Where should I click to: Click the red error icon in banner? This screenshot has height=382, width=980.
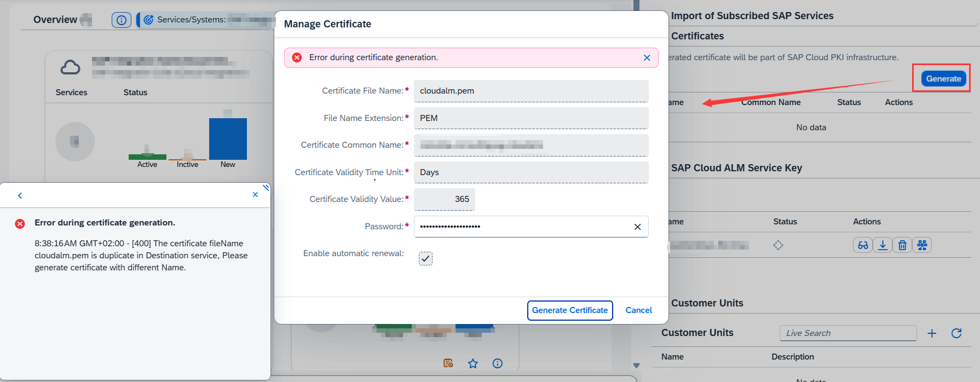[x=297, y=57]
